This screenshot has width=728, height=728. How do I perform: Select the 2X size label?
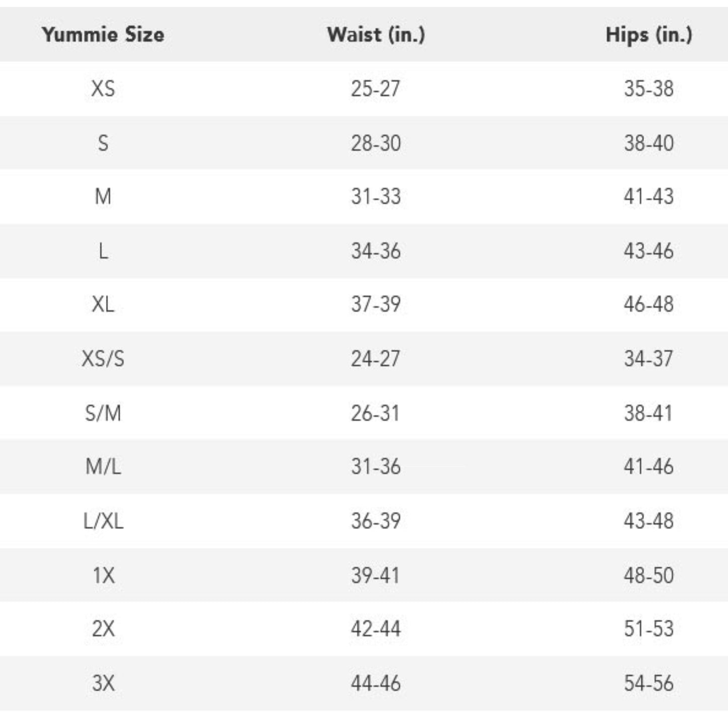[x=103, y=629]
